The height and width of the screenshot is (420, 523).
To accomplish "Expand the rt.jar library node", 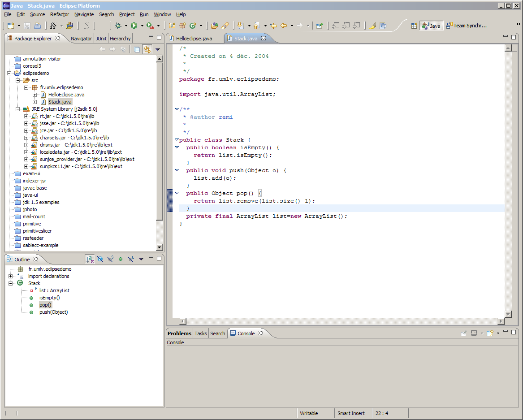I will [26, 116].
